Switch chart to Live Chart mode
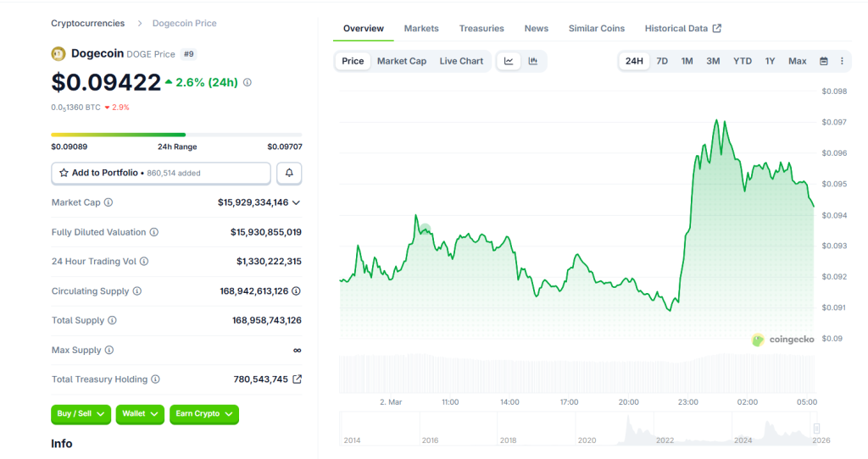The height and width of the screenshot is (459, 868). coord(461,61)
